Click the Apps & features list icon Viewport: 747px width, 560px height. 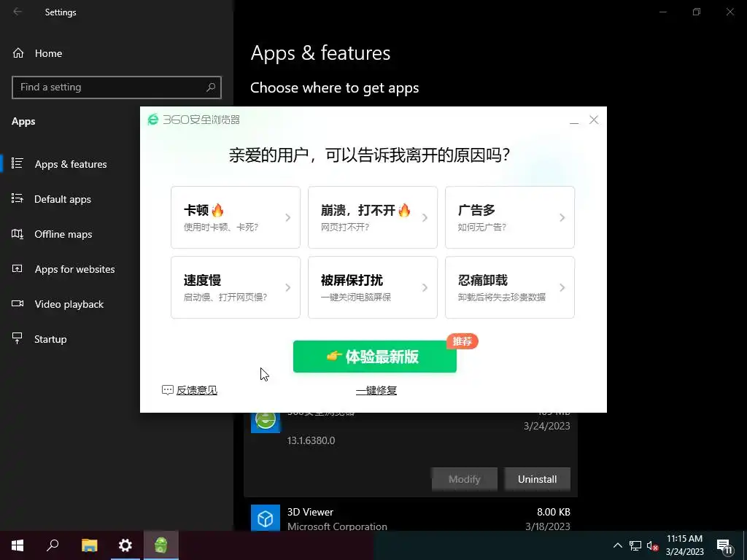click(18, 163)
